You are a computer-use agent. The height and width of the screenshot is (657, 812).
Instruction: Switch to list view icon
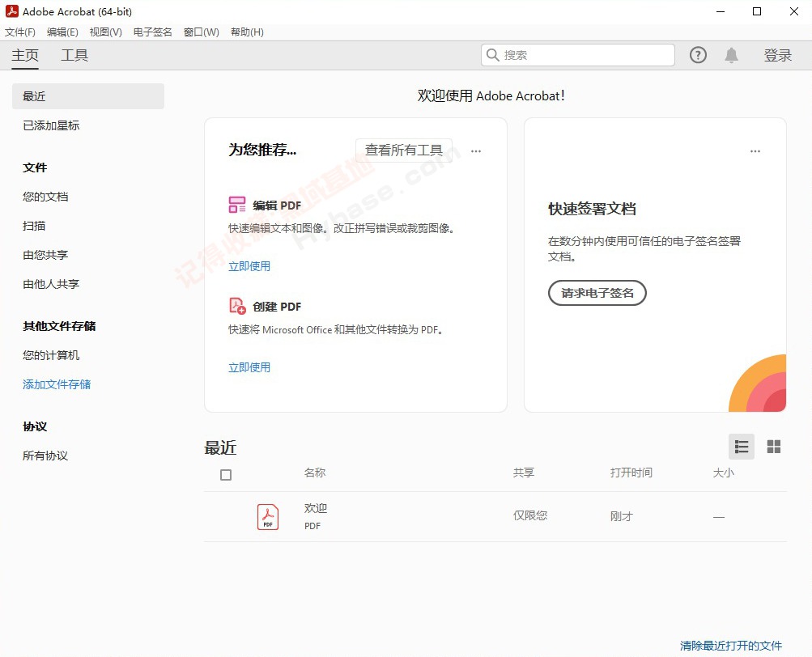(x=741, y=447)
